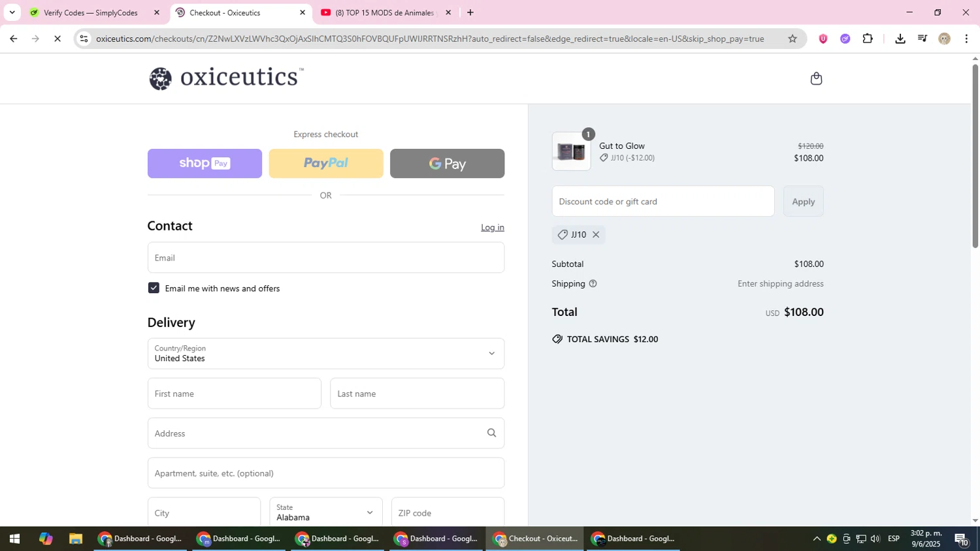Click the ESP input language indicator
The image size is (980, 551).
(894, 539)
